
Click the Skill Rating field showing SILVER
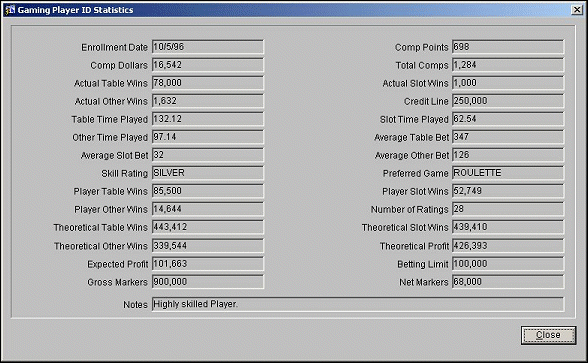click(x=208, y=173)
